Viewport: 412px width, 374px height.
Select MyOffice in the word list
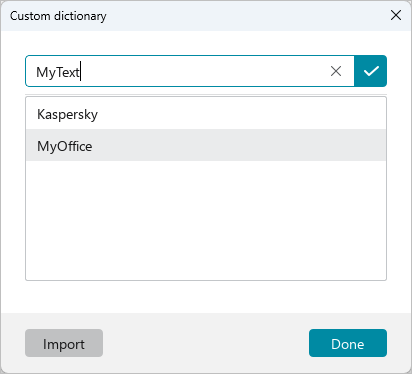206,146
